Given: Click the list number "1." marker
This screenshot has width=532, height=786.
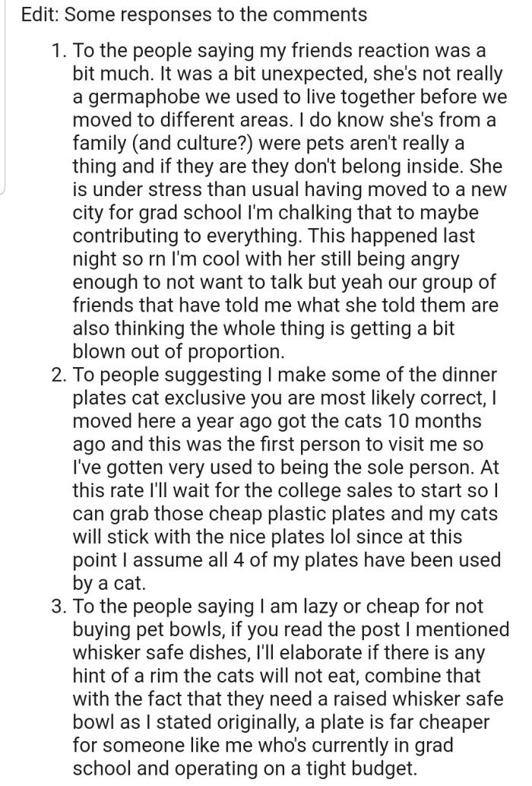Looking at the screenshot, I should click(x=59, y=52).
